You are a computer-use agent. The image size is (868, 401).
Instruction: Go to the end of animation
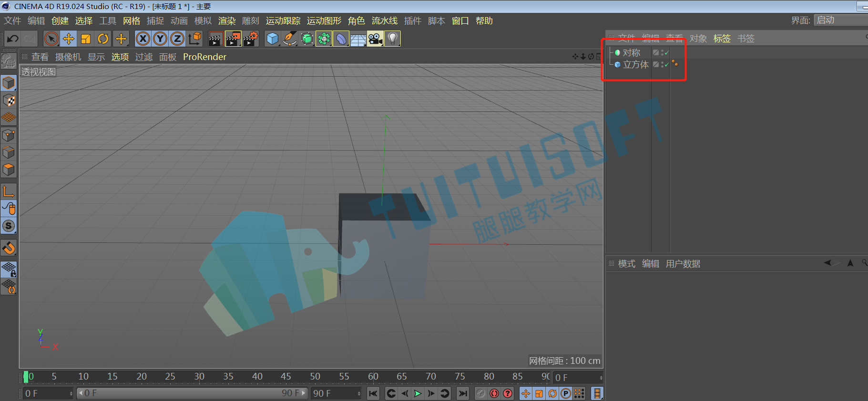click(x=463, y=393)
